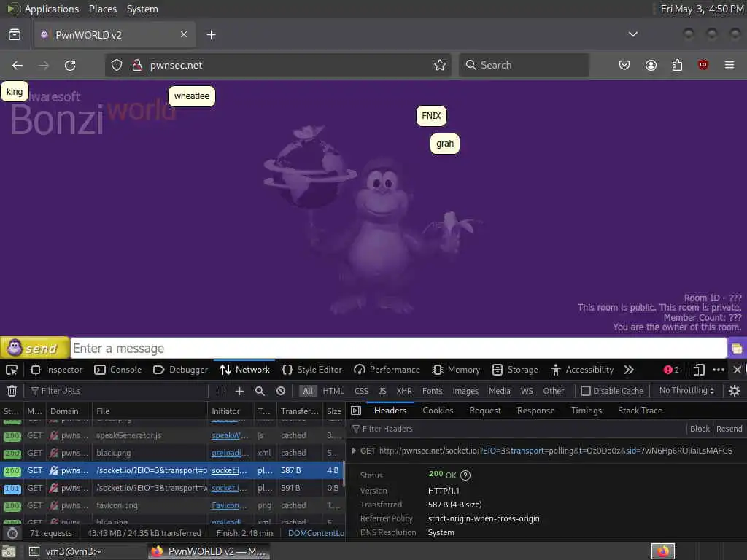Click the Filter URLs field

[x=117, y=391]
